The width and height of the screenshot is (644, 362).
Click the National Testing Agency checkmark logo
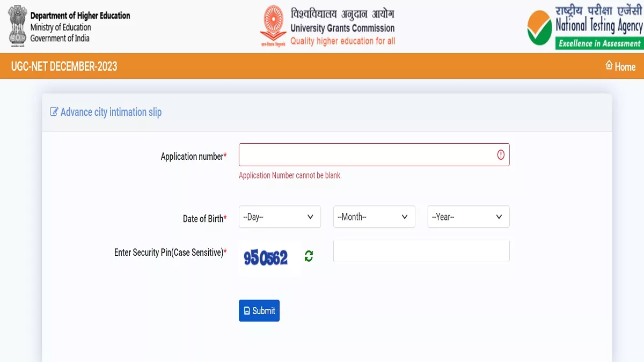coord(539,28)
